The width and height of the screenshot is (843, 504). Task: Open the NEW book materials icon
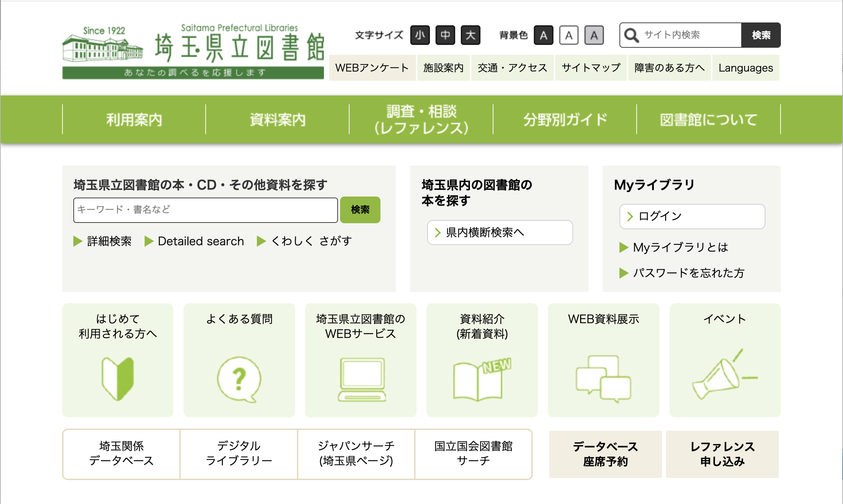pos(482,379)
